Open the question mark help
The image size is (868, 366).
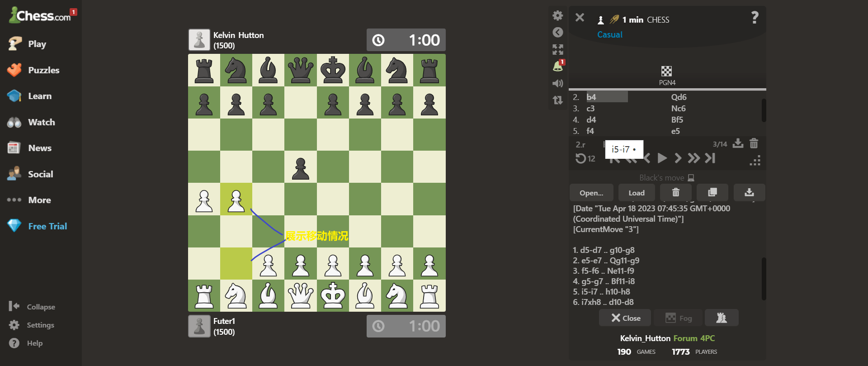[755, 17]
